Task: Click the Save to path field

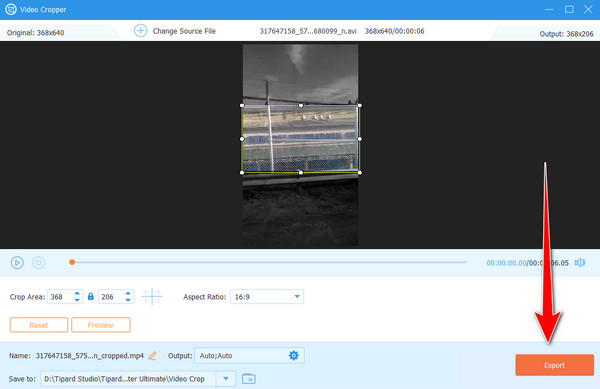Action: (x=128, y=379)
